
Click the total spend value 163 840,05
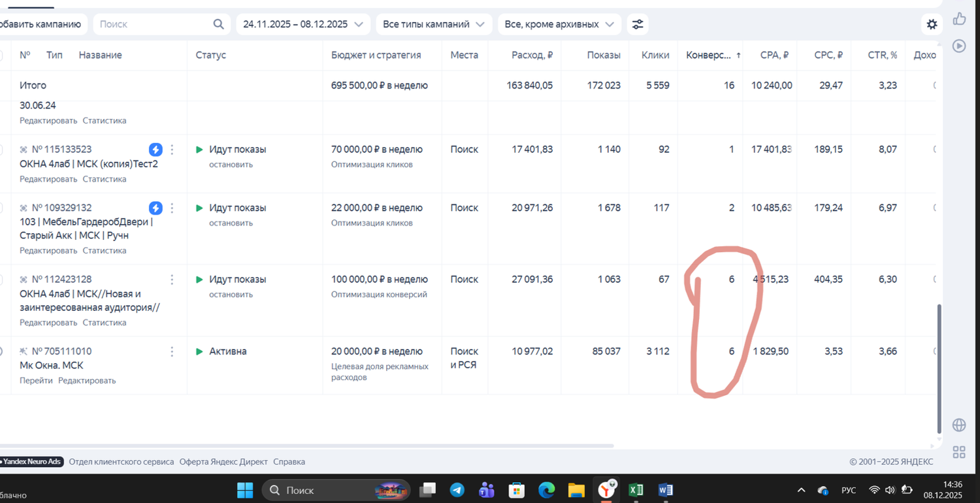(530, 86)
